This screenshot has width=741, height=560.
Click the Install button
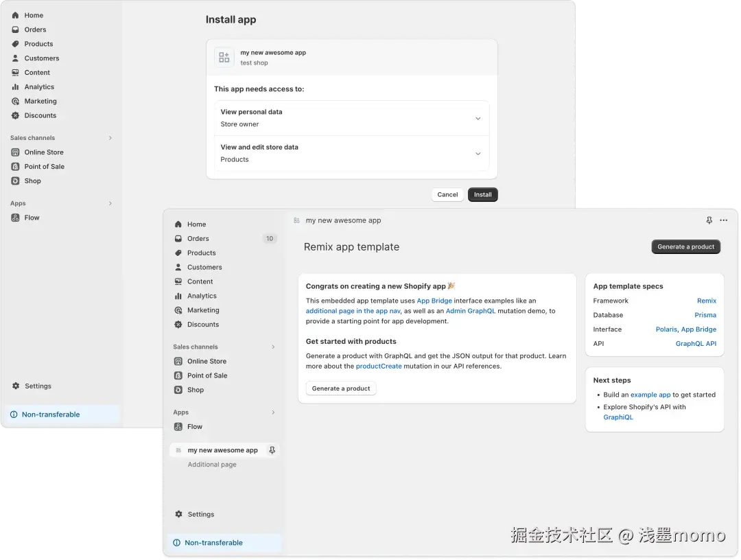pos(482,195)
